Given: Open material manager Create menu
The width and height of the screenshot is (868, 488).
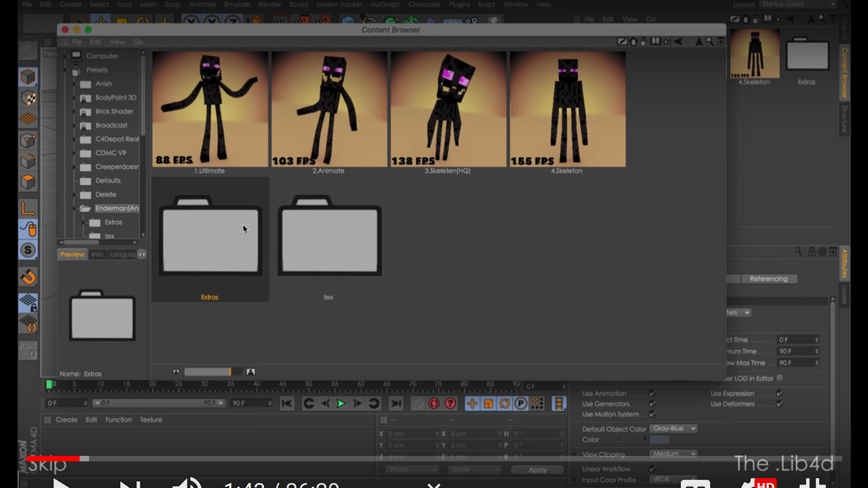Looking at the screenshot, I should point(66,419).
